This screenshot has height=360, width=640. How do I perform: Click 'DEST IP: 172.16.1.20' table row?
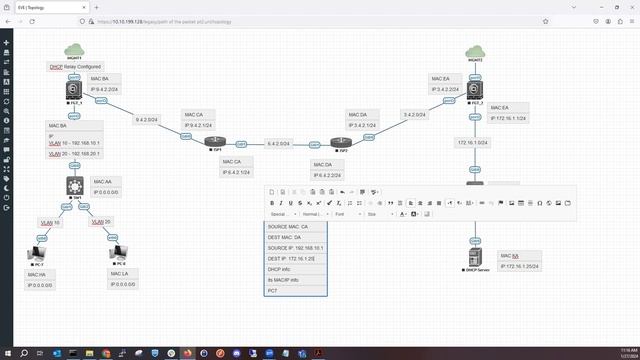coord(296,258)
